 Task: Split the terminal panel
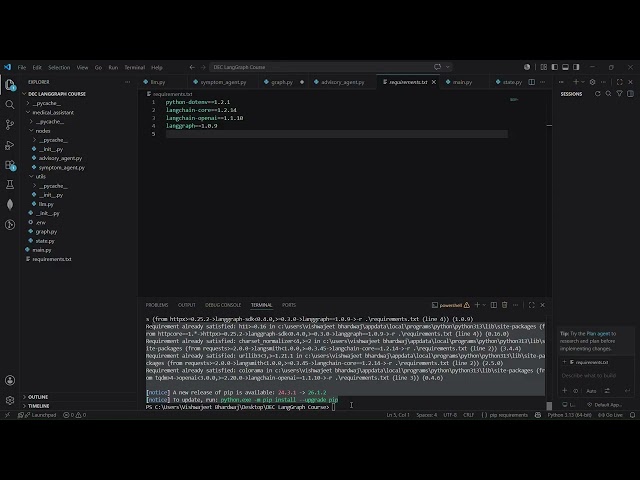click(x=494, y=305)
